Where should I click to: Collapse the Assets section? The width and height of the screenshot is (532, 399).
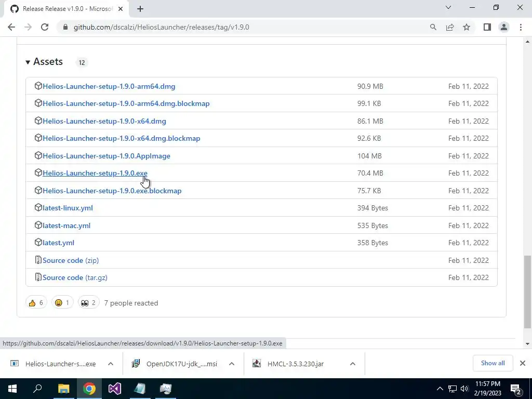click(x=45, y=62)
